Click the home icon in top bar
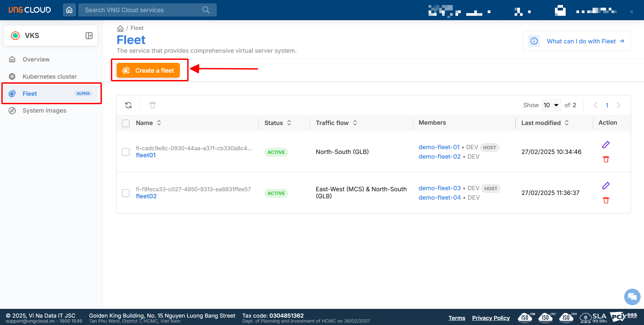Image resolution: width=644 pixels, height=325 pixels. (x=69, y=10)
